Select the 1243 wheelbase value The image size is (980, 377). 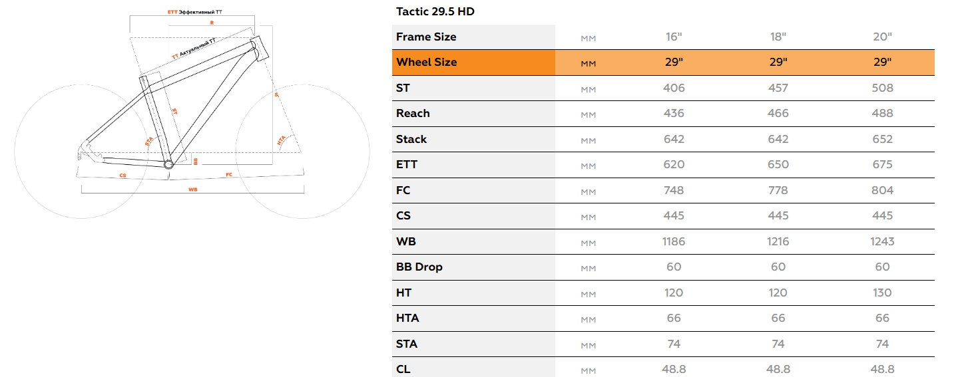[882, 241]
